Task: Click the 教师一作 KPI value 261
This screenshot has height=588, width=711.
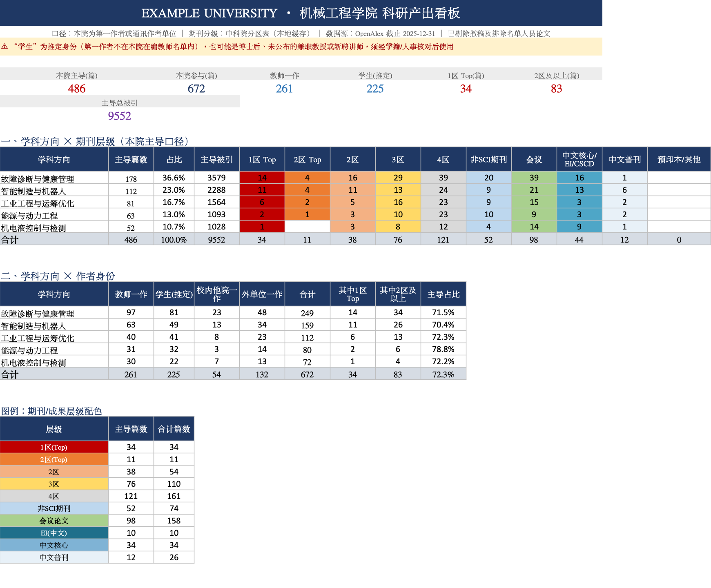Action: point(284,89)
